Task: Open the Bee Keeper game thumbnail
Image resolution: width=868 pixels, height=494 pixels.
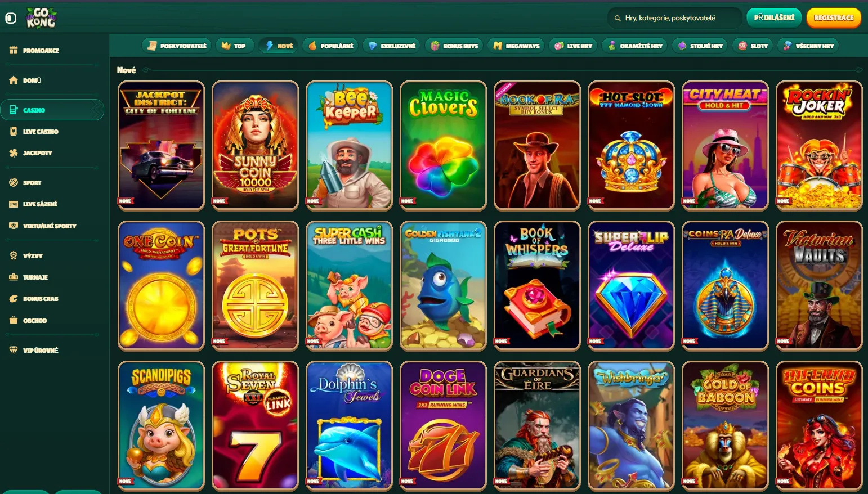Action: (x=349, y=145)
